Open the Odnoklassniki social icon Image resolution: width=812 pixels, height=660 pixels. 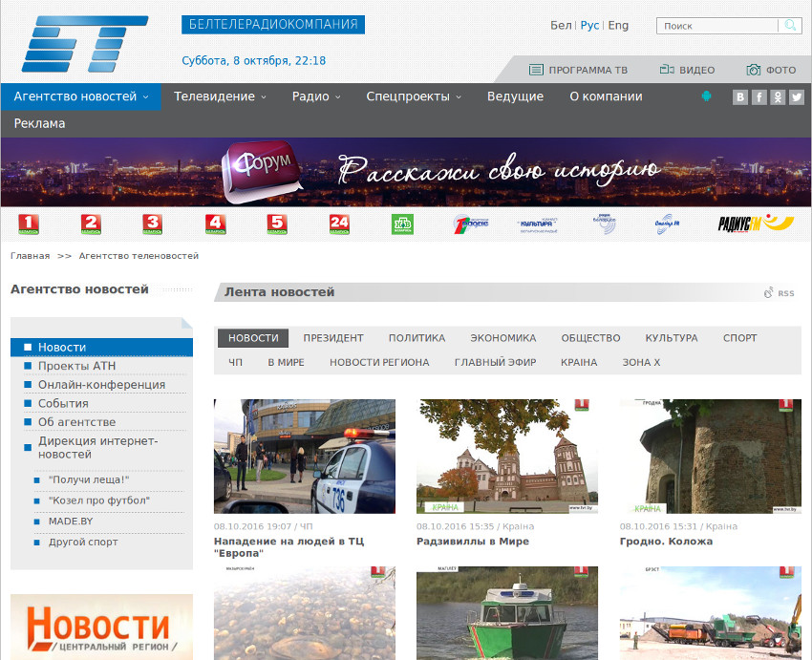point(778,96)
